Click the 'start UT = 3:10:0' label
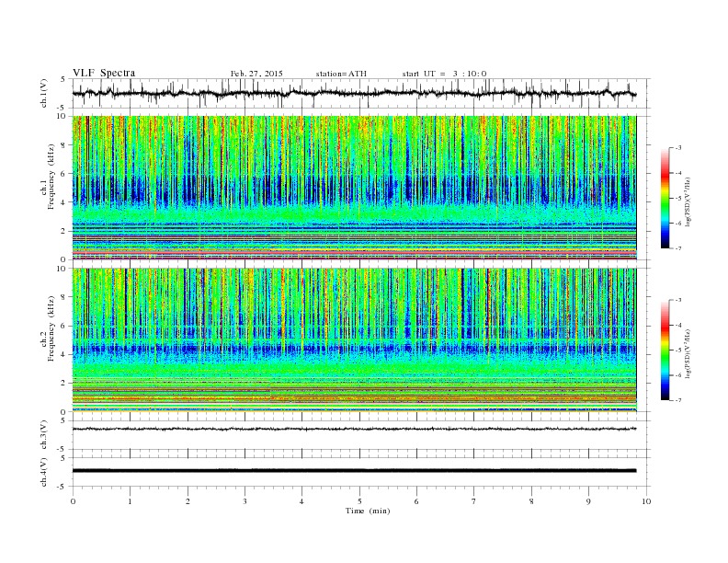 point(444,74)
